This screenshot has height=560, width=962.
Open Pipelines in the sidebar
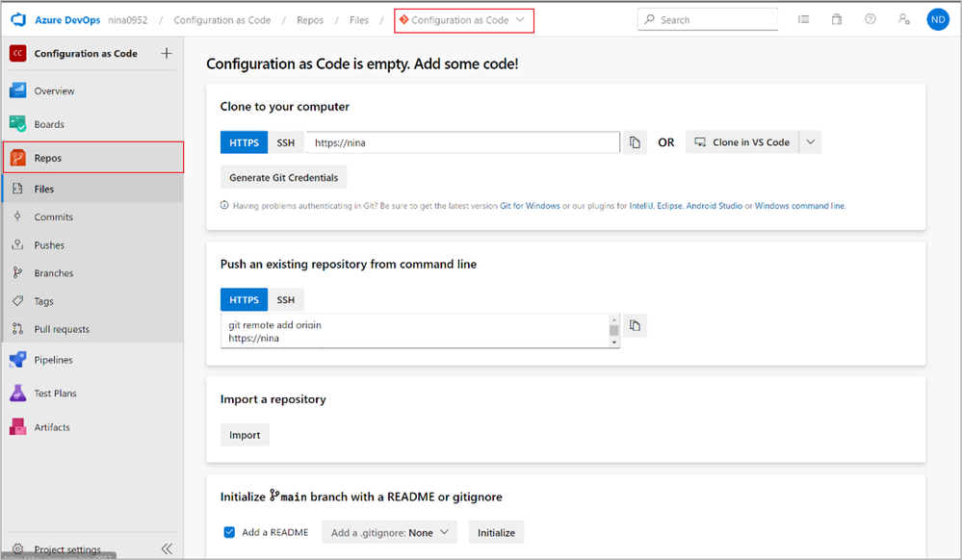(92, 360)
